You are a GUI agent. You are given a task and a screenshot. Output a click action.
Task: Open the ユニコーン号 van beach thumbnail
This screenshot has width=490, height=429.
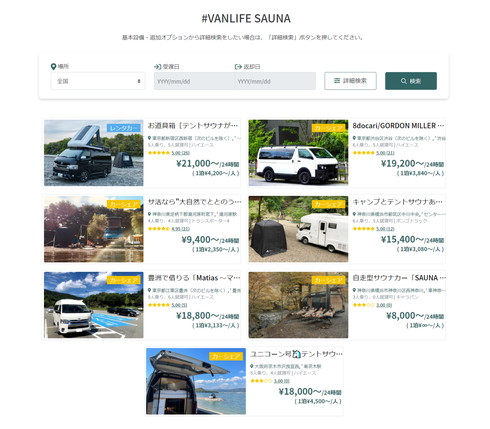[196, 381]
